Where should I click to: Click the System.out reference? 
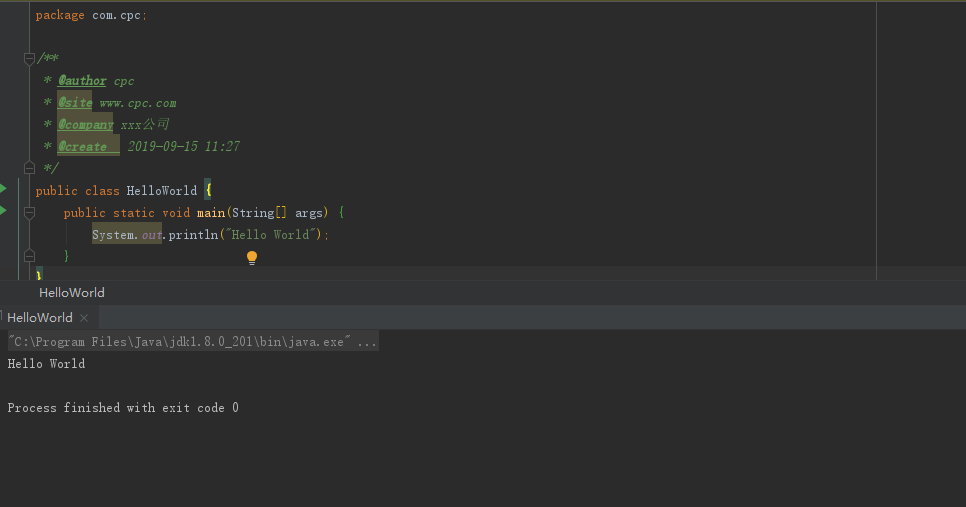click(127, 235)
